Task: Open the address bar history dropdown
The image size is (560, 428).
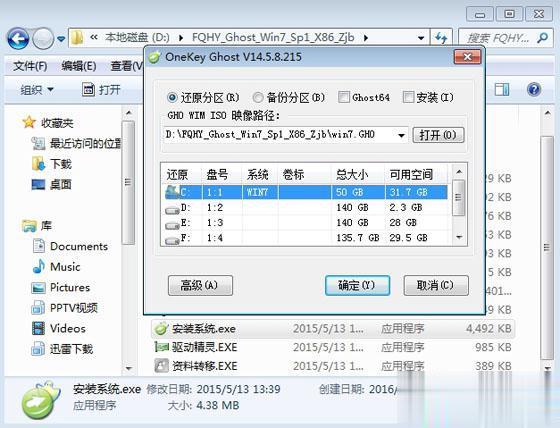Action: pyautogui.click(x=421, y=38)
